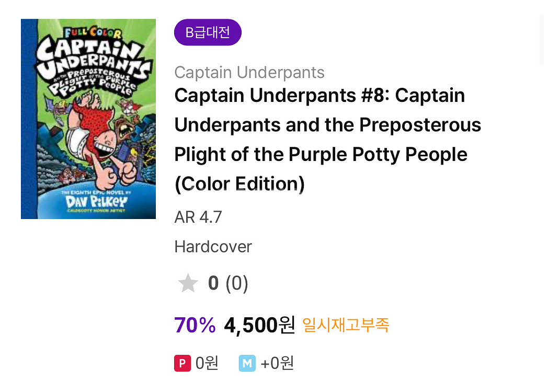Open the Captain Underpants series link
Viewport: 548px width, 392px height.
click(x=249, y=72)
